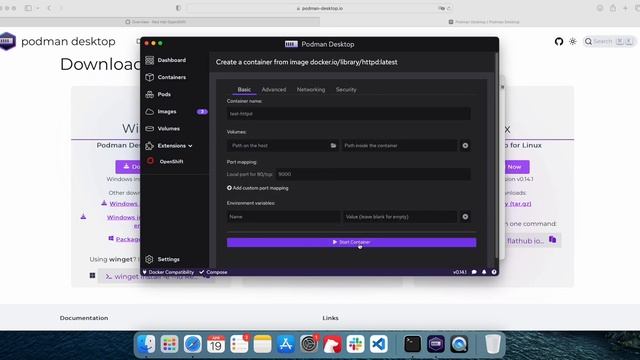The height and width of the screenshot is (360, 640).
Task: Open Pods in the sidebar
Action: click(x=158, y=94)
